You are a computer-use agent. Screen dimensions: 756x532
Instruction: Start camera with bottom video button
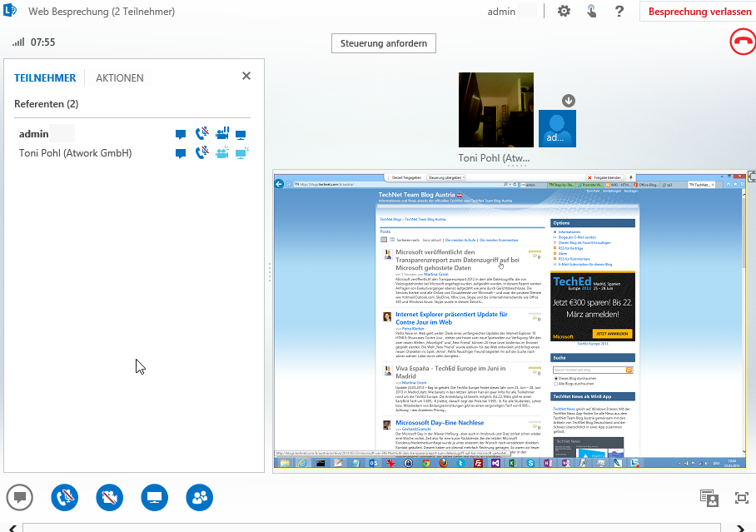(x=110, y=498)
